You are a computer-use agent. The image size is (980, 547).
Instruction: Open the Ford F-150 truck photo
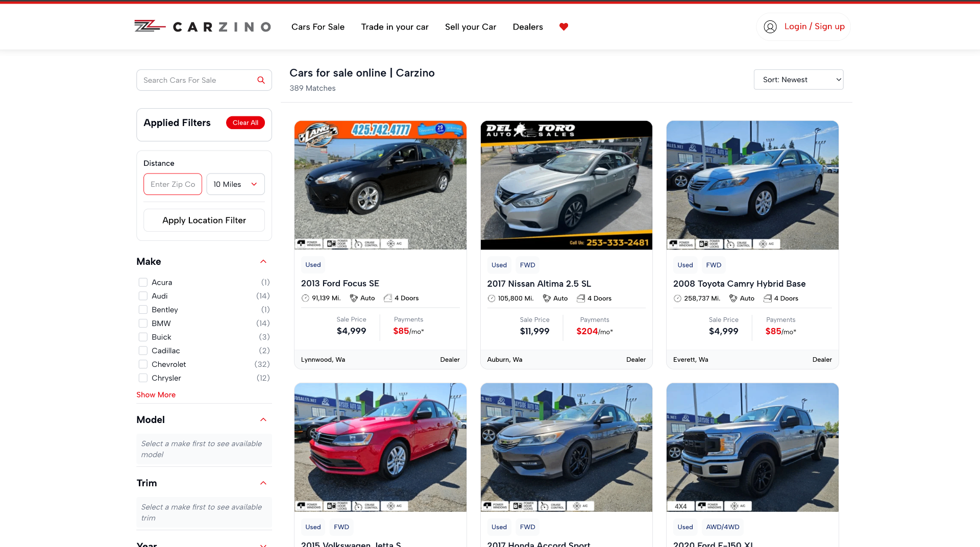752,447
